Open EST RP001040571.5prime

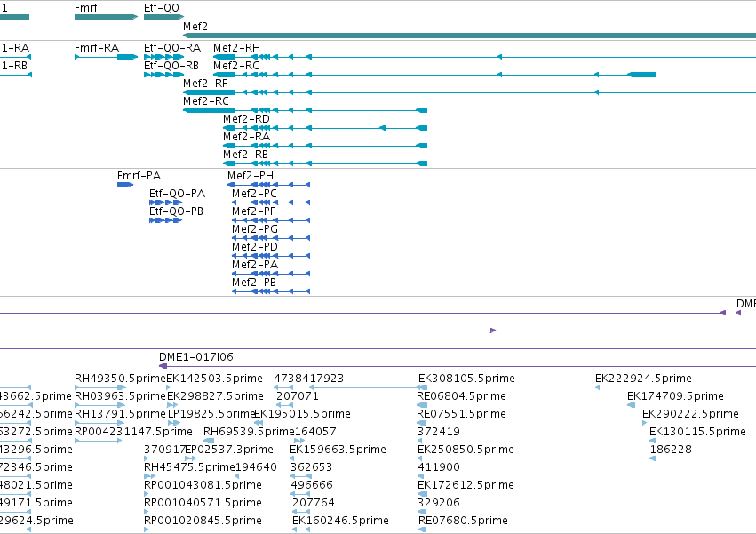coord(203,504)
